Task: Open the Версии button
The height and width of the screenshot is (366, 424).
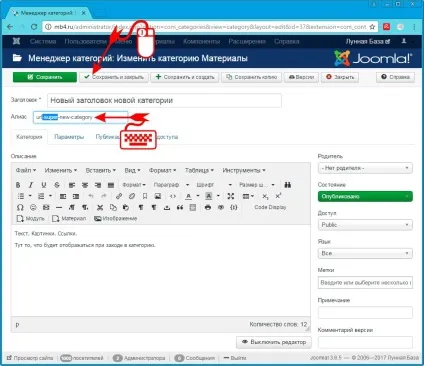Action: [301, 77]
